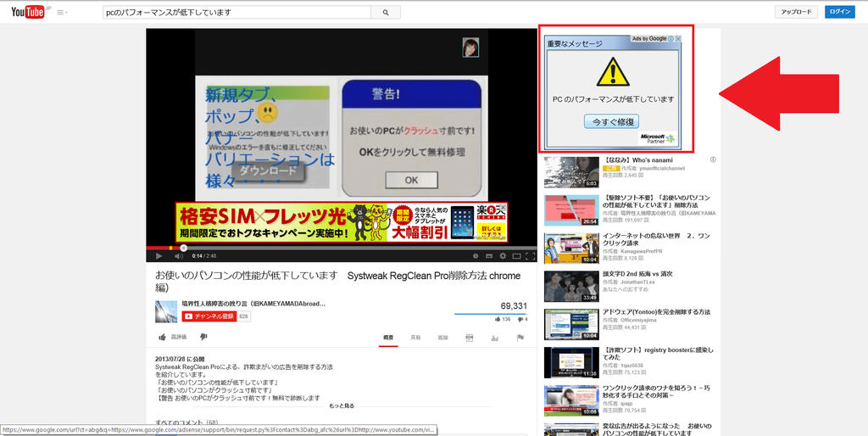This screenshot has width=868, height=436.
Task: Click the Microsoft Partner logo in ad
Action: [x=657, y=138]
